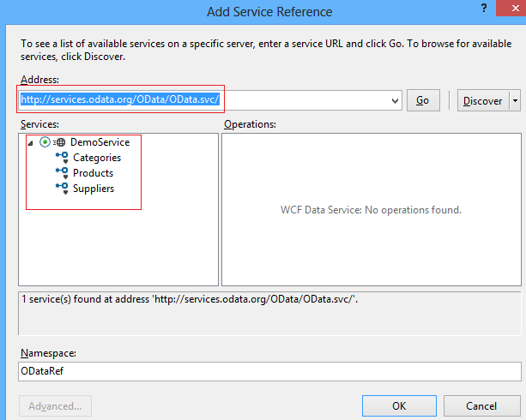Viewport: 526px width, 420px height.
Task: Open the Advanced settings button
Action: pos(55,405)
